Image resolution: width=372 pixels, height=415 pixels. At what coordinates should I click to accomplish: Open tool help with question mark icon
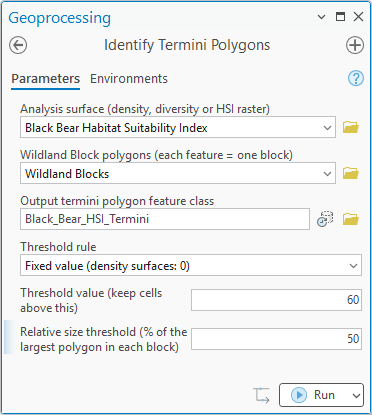(356, 79)
